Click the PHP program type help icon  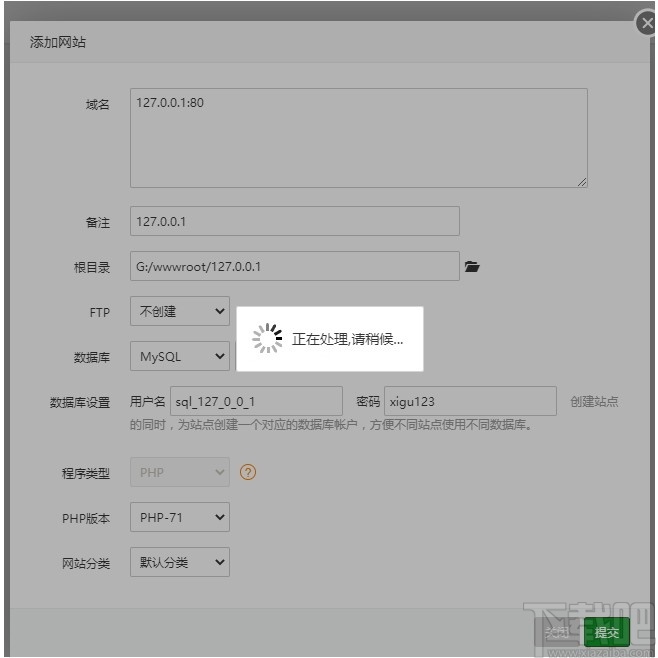click(x=248, y=472)
